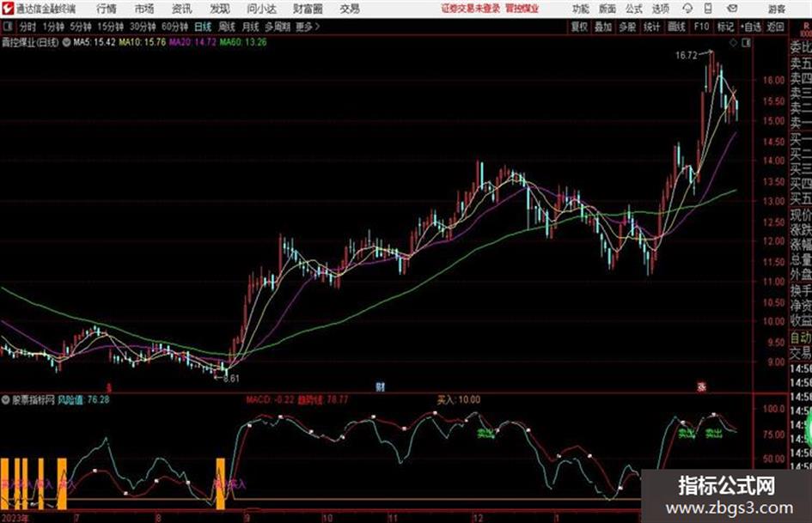
Task: Click the panel layout icon at chart top right
Action: coord(746,43)
